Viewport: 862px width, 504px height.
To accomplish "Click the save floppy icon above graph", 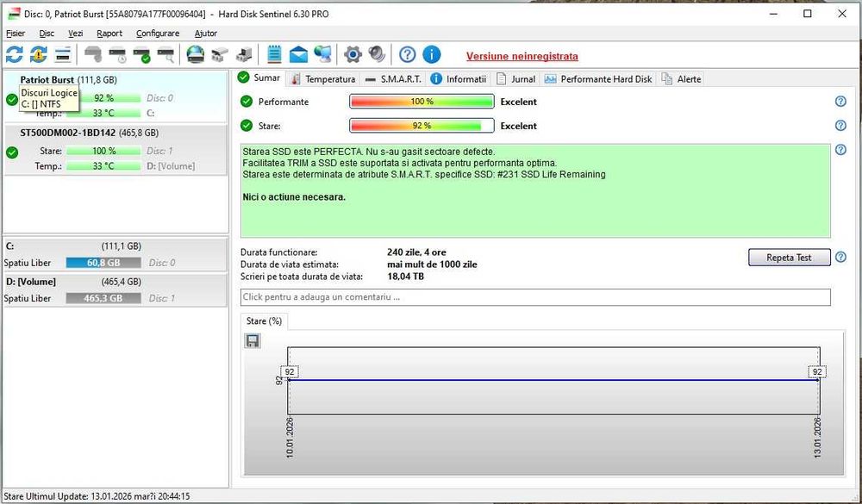I will 253,341.
